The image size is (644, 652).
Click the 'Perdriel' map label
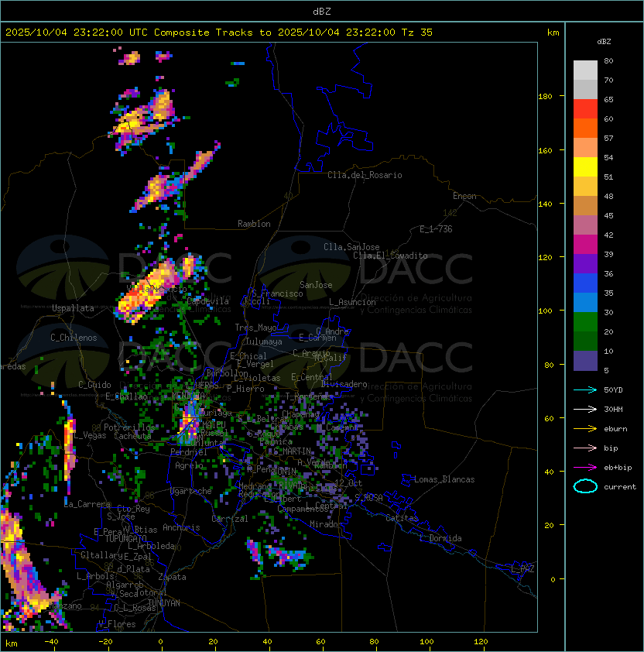[189, 451]
